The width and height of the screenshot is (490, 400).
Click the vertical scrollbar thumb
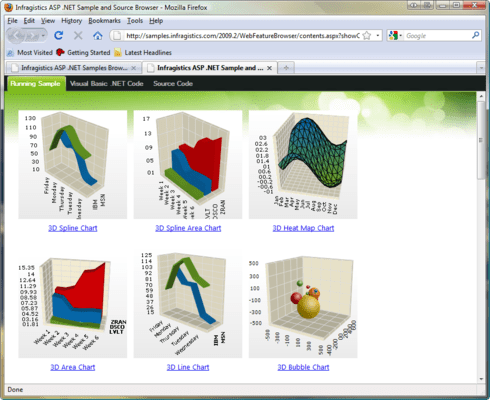[x=481, y=140]
